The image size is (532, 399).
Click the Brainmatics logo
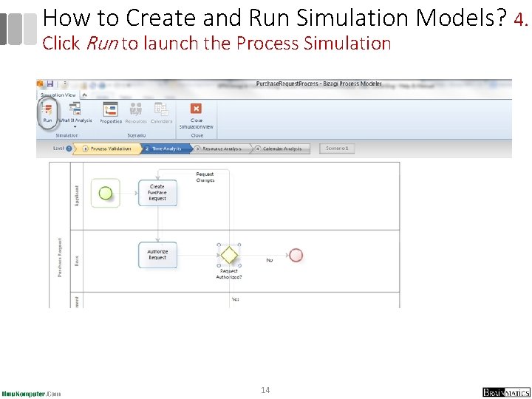point(506,392)
